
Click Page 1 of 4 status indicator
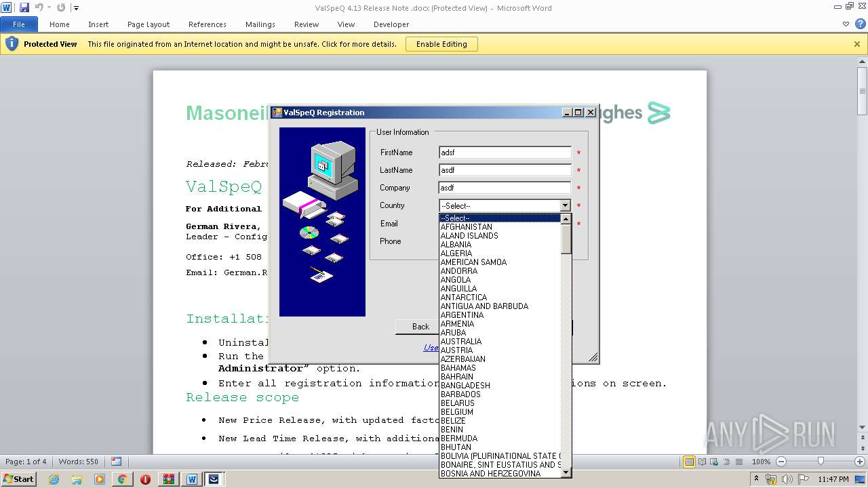coord(26,462)
